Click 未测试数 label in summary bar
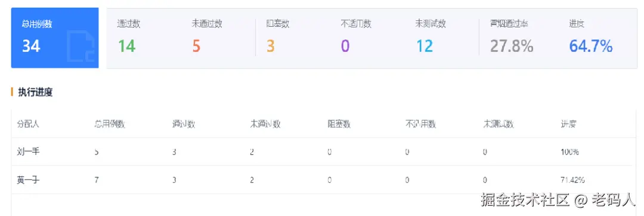Screen dimensions: 644x216 coord(431,24)
